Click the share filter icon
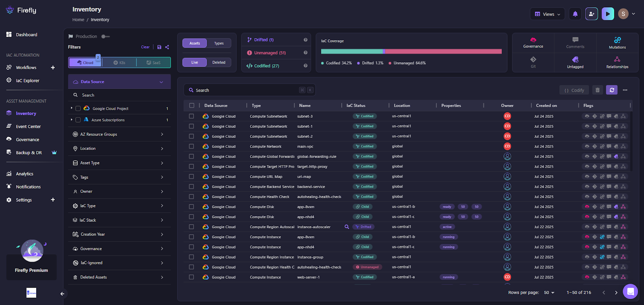The width and height of the screenshot is (644, 305). click(x=167, y=47)
